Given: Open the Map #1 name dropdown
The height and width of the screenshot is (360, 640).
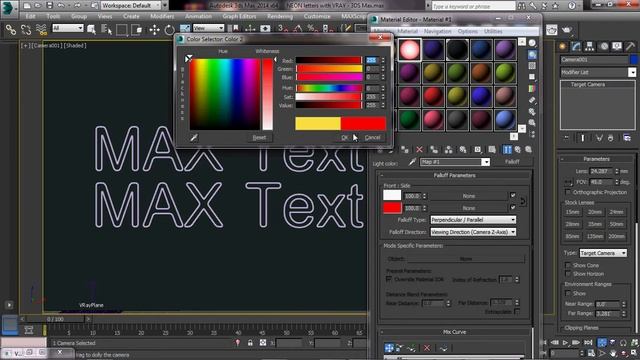Looking at the screenshot, I should (486, 162).
